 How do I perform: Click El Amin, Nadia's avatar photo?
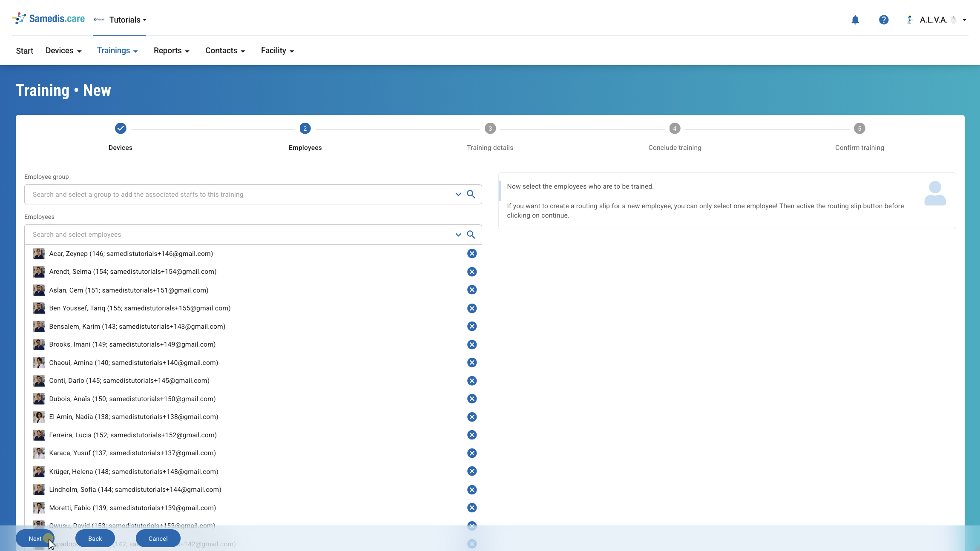39,417
